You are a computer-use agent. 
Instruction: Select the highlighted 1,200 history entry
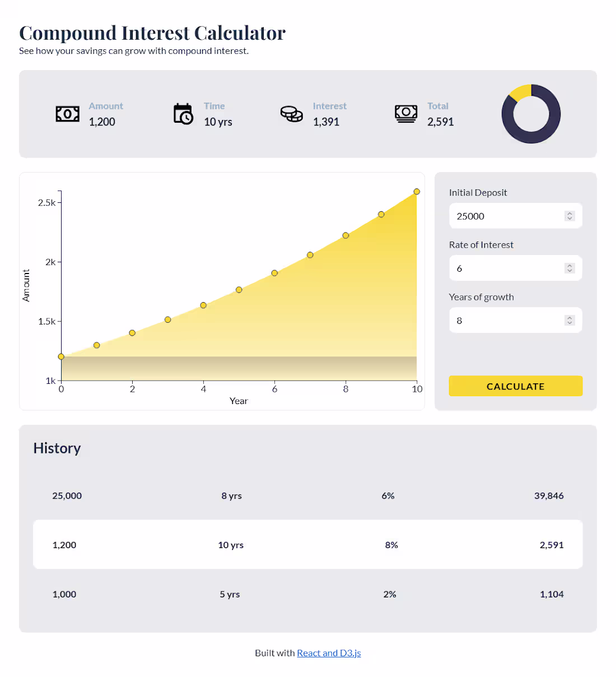(308, 544)
